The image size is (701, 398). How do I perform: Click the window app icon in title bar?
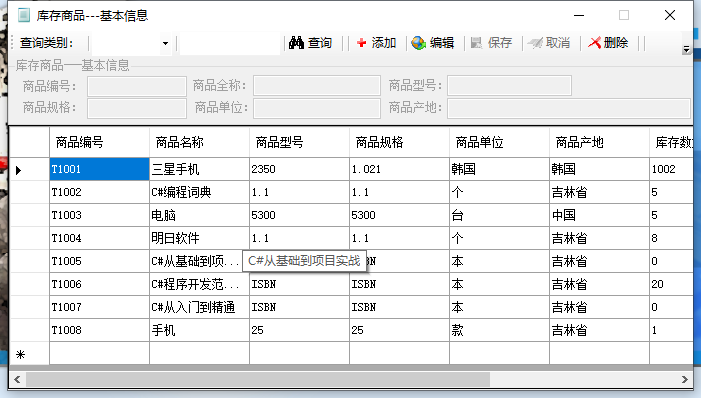(x=24, y=15)
